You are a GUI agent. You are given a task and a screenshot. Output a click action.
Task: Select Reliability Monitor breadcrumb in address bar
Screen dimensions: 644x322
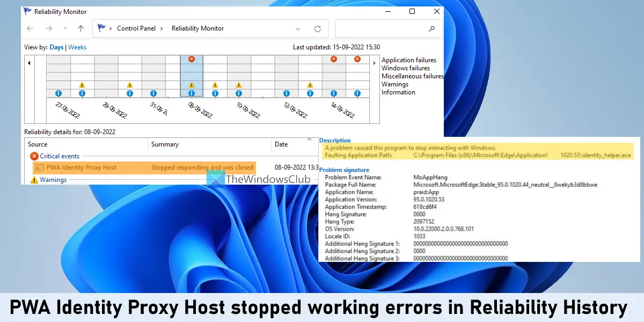tap(197, 28)
